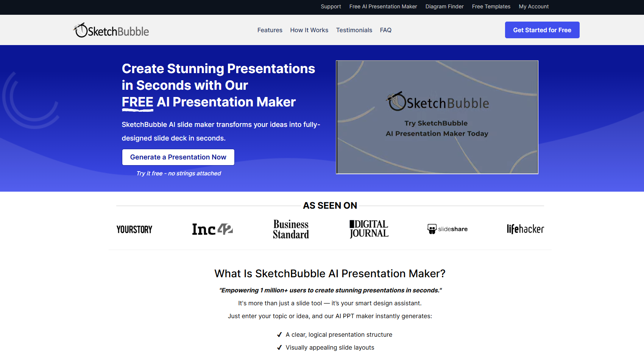Click the SlideShare logo

[448, 229]
